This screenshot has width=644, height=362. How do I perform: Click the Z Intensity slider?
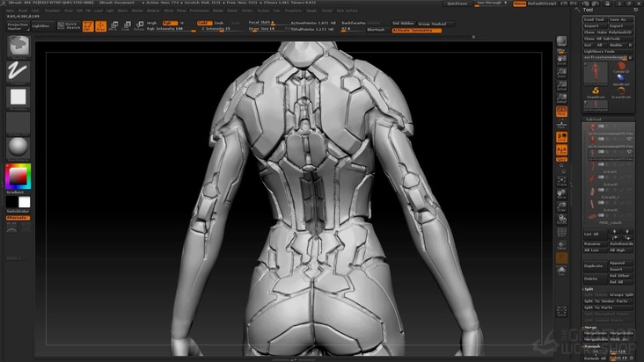(222, 29)
